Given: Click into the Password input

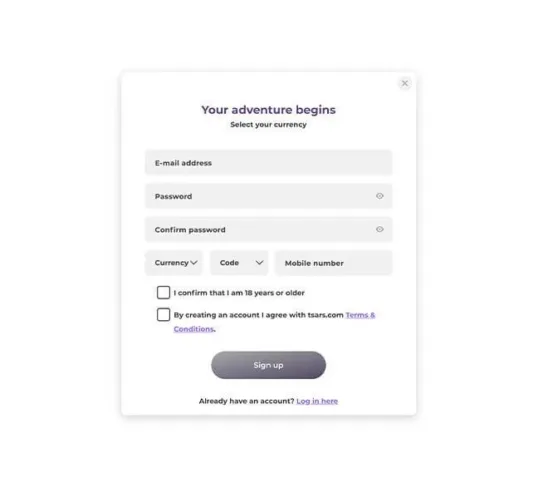Looking at the screenshot, I should pyautogui.click(x=269, y=196).
